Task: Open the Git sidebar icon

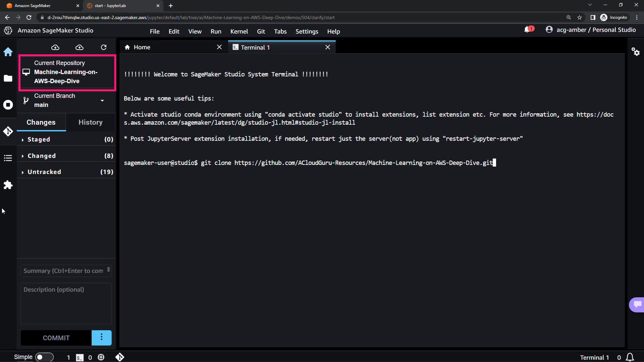Action: (8, 131)
